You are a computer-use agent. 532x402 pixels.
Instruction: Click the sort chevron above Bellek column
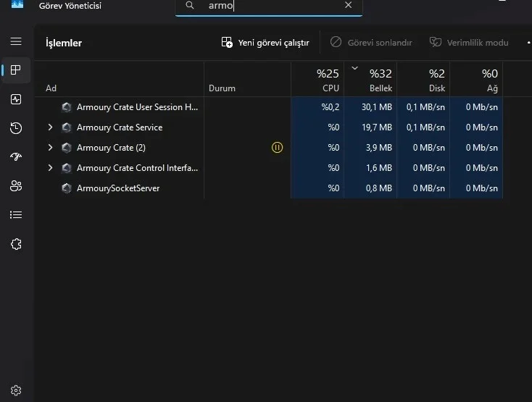(354, 68)
